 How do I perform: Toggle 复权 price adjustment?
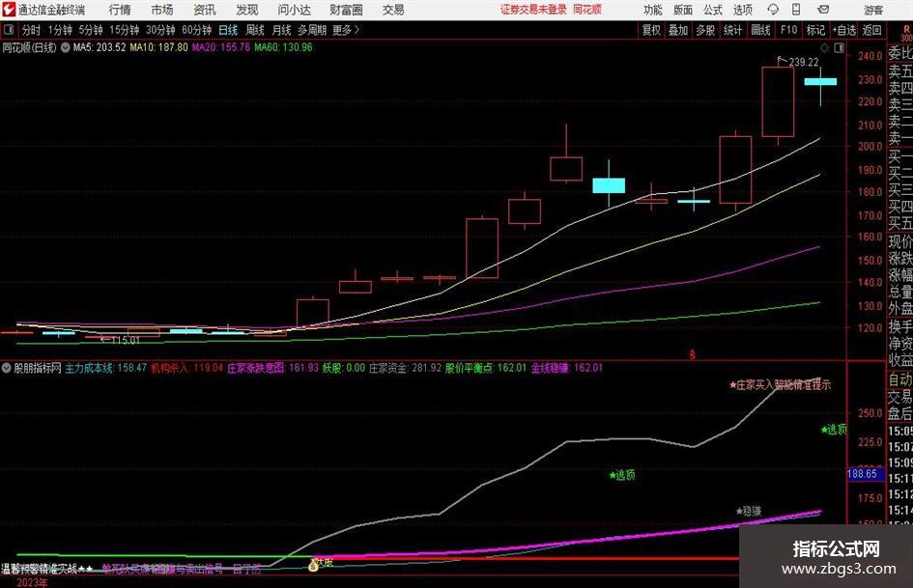[x=651, y=30]
